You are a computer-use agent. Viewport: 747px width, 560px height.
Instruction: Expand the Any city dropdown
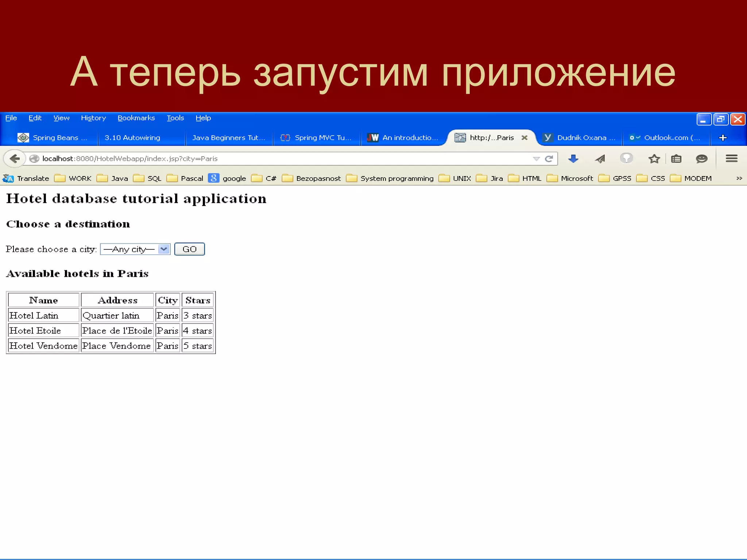click(x=135, y=249)
